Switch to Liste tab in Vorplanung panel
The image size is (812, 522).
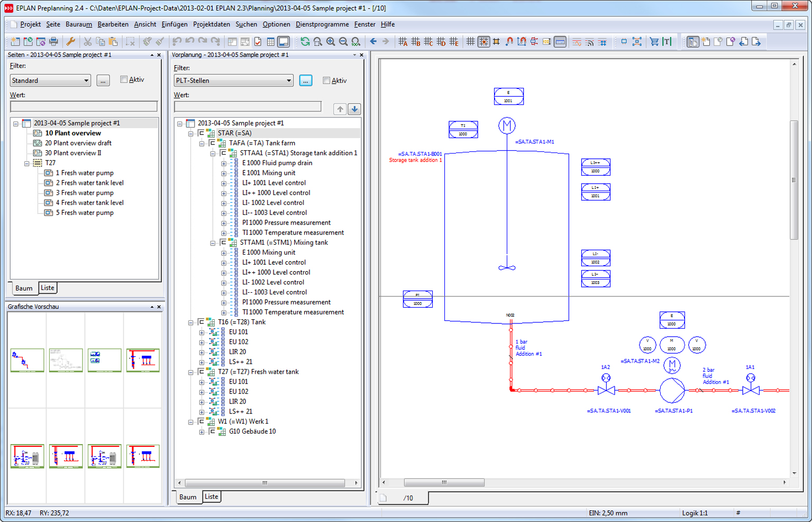[211, 497]
